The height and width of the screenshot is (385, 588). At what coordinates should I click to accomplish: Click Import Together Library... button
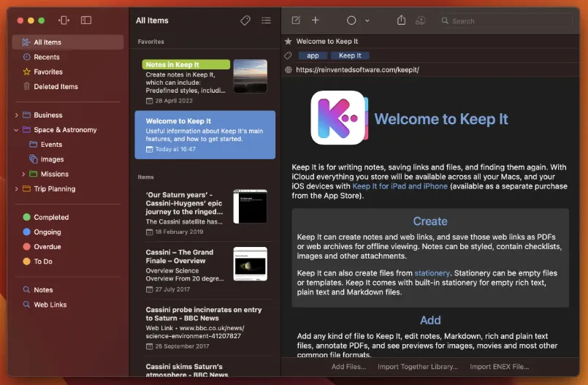coord(418,367)
